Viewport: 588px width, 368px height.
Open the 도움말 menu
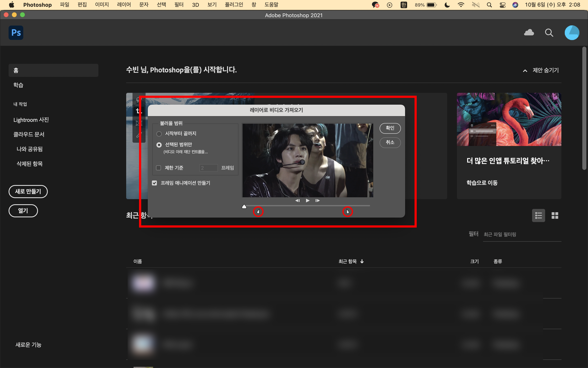(x=271, y=5)
